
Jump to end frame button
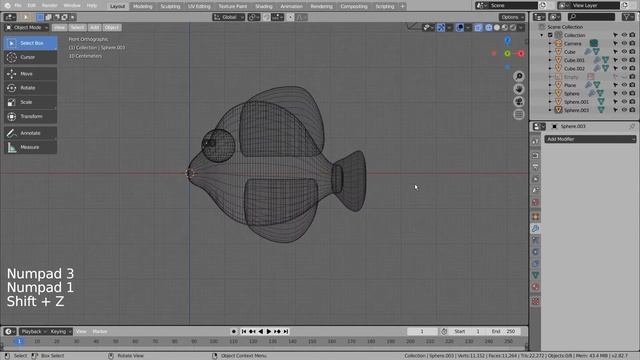click(x=286, y=331)
